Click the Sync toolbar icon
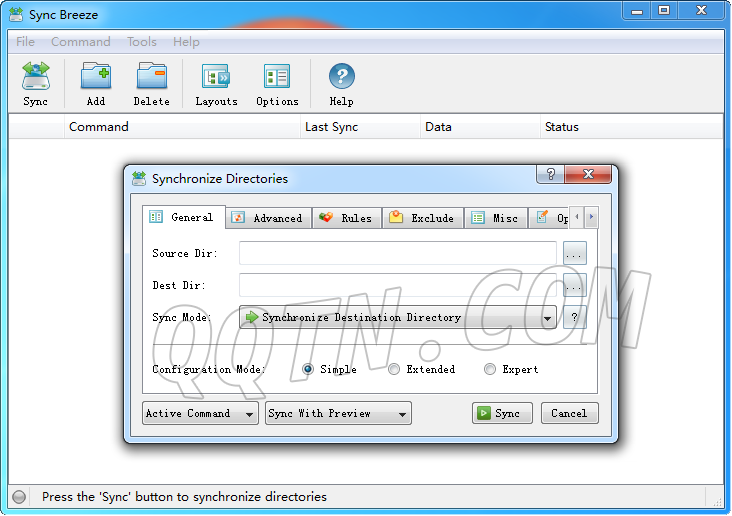Viewport: 732px width, 516px height. click(x=35, y=77)
